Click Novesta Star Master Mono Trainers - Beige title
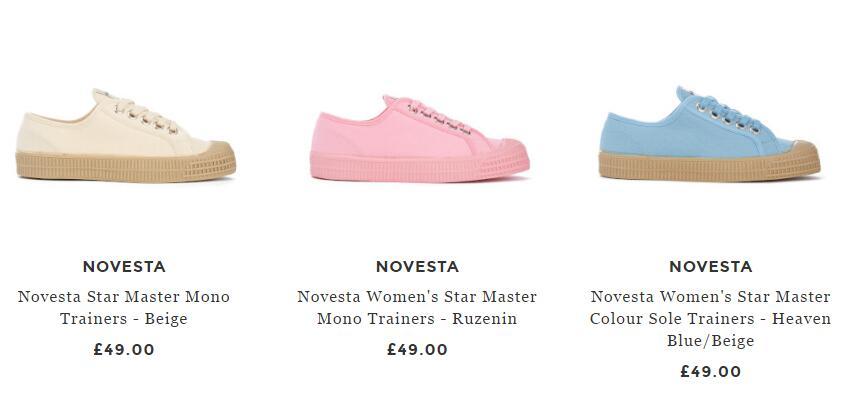857x410 pixels. (x=124, y=307)
